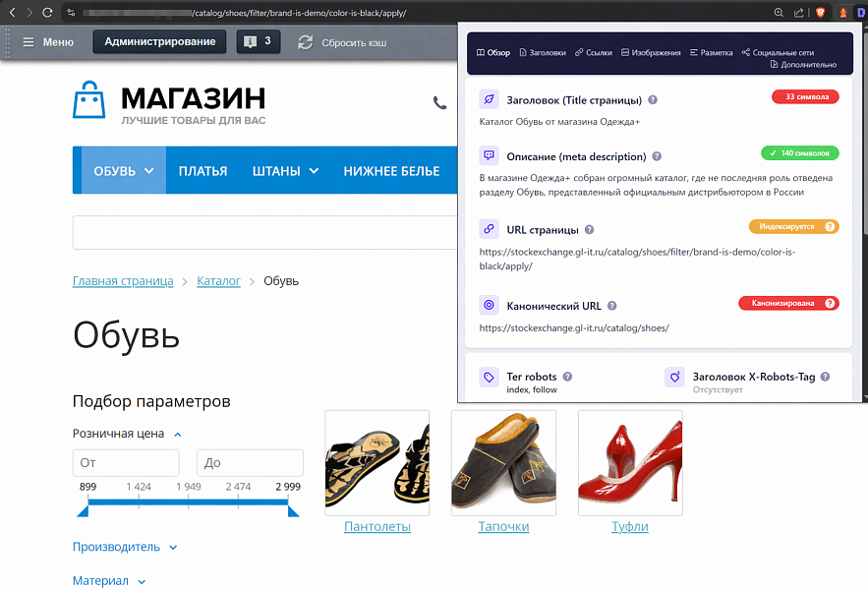Screen dimensions: 868x590
Task: Open the Изображения tab in SEO panel
Action: tap(651, 52)
